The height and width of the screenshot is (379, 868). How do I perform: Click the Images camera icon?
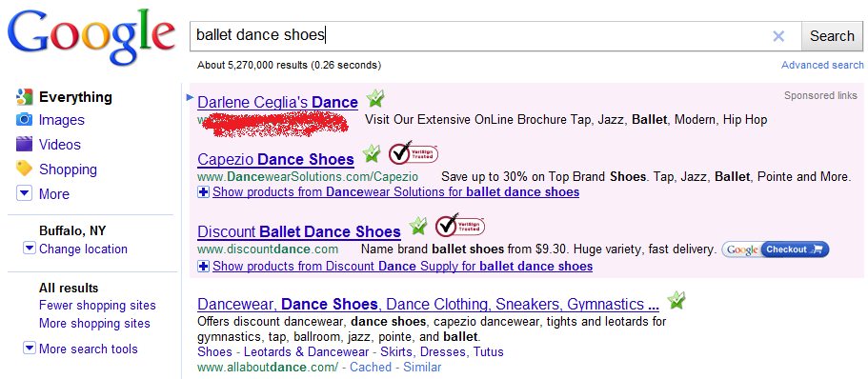point(24,120)
